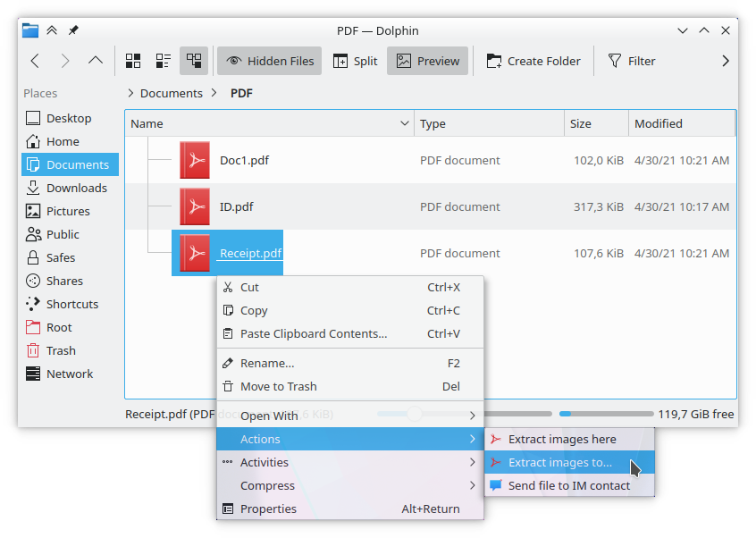This screenshot has width=756, height=538.
Task: Click the Dolphin app icon in titlebar
Action: [30, 30]
